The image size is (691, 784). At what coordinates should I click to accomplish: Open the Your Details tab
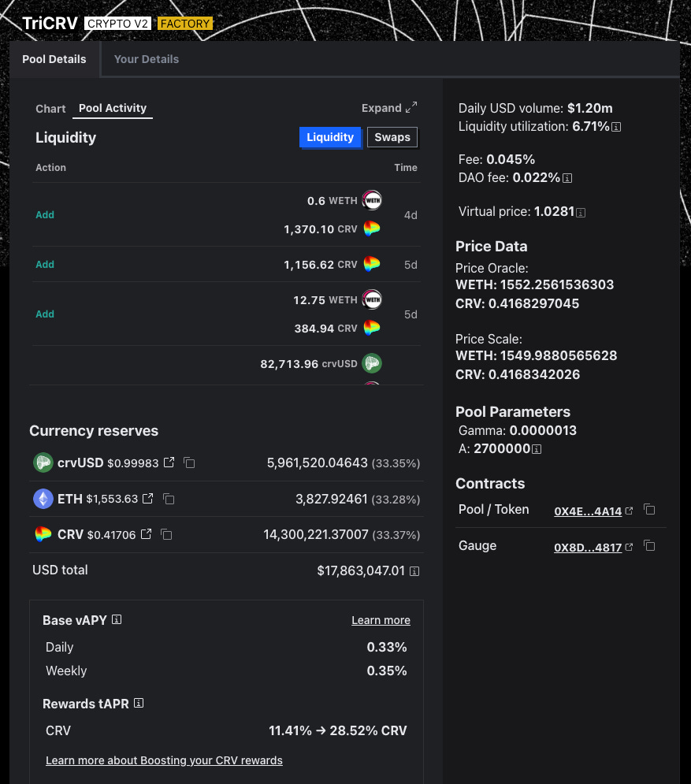coord(146,59)
